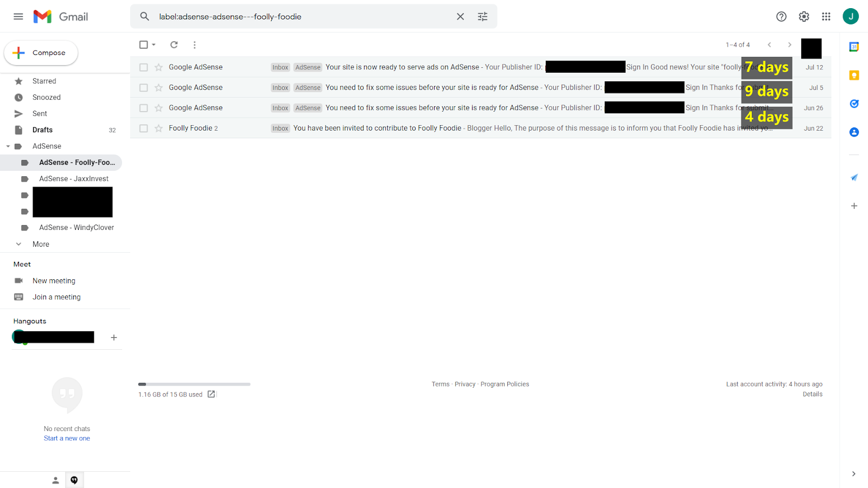Refresh the message list

174,44
